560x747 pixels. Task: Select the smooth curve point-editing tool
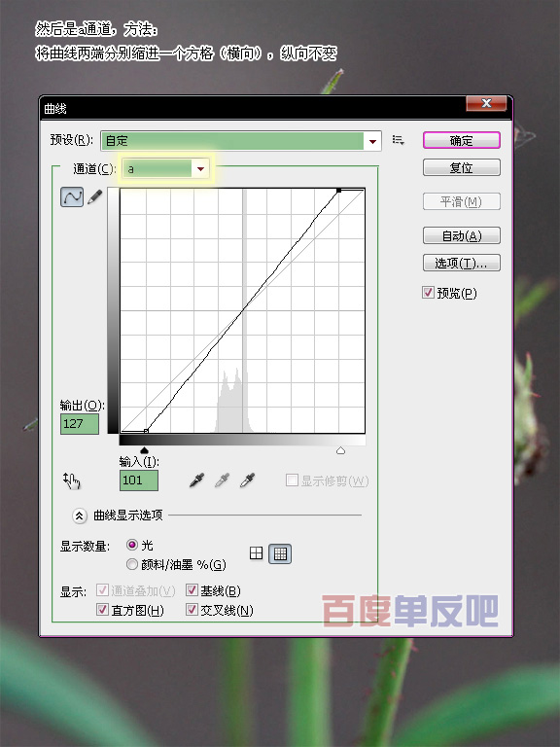point(72,196)
